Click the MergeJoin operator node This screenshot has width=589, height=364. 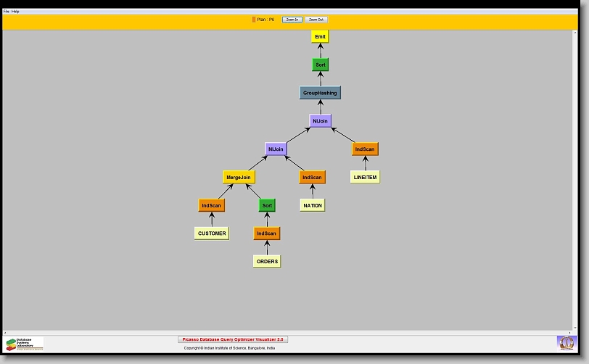click(x=239, y=177)
